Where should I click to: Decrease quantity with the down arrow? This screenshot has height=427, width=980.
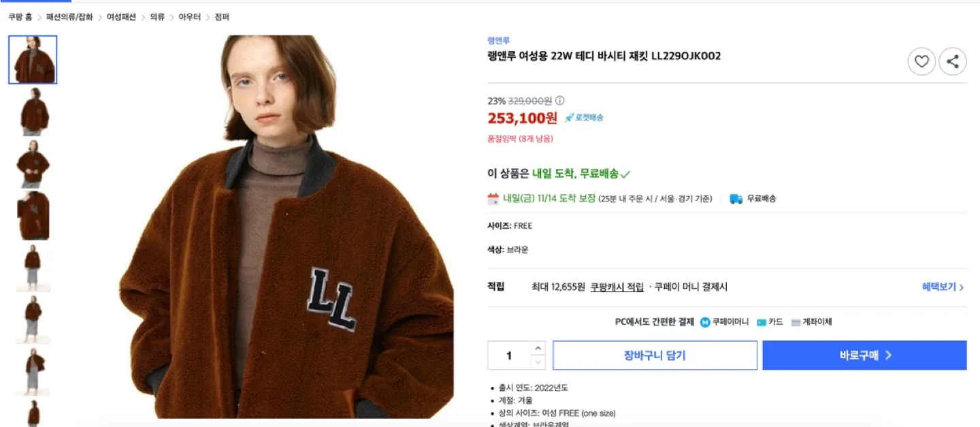[538, 362]
